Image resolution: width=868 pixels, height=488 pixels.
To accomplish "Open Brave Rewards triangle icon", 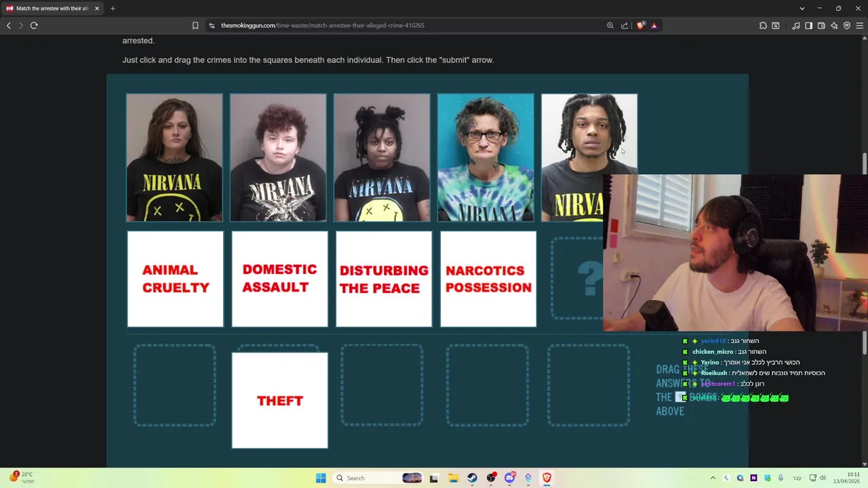I will click(x=654, y=25).
